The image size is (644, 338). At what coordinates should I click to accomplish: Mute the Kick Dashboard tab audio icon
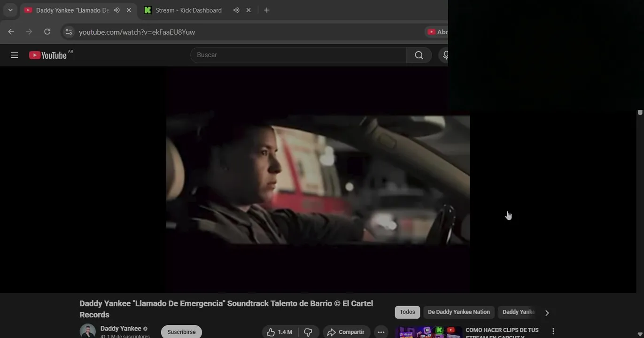pos(236,10)
